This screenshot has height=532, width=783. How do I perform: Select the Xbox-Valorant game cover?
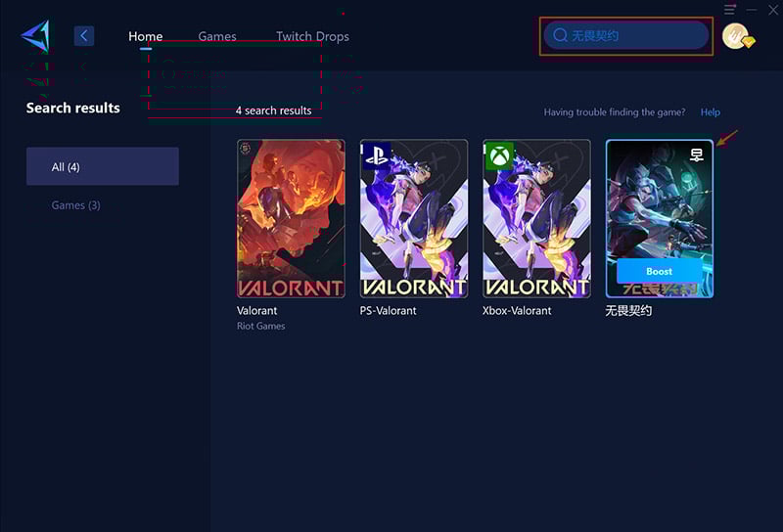(x=536, y=219)
